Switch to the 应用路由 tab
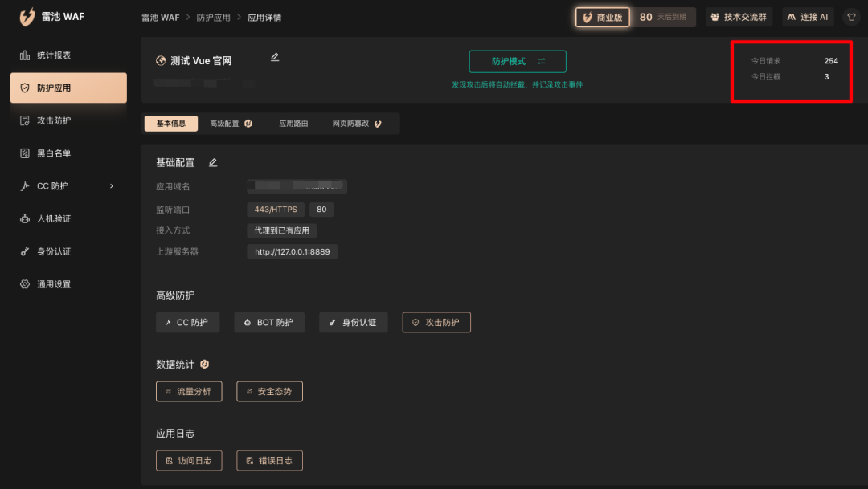 coord(293,124)
